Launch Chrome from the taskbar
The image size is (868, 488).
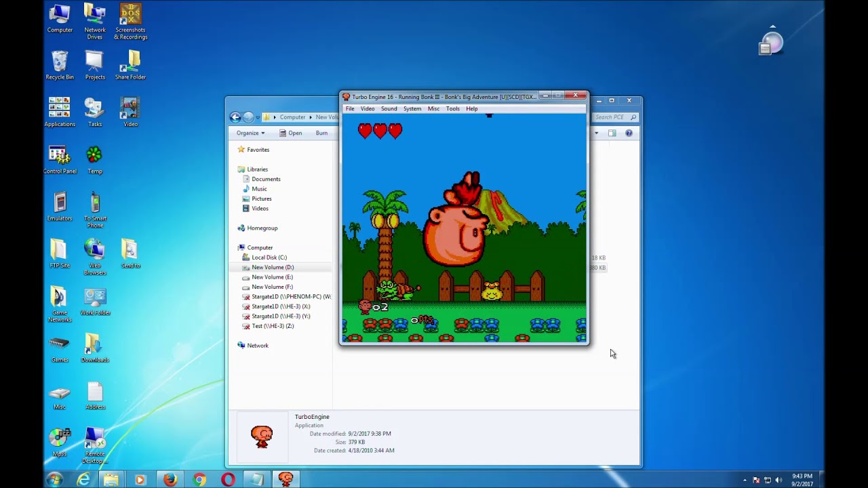click(x=199, y=479)
